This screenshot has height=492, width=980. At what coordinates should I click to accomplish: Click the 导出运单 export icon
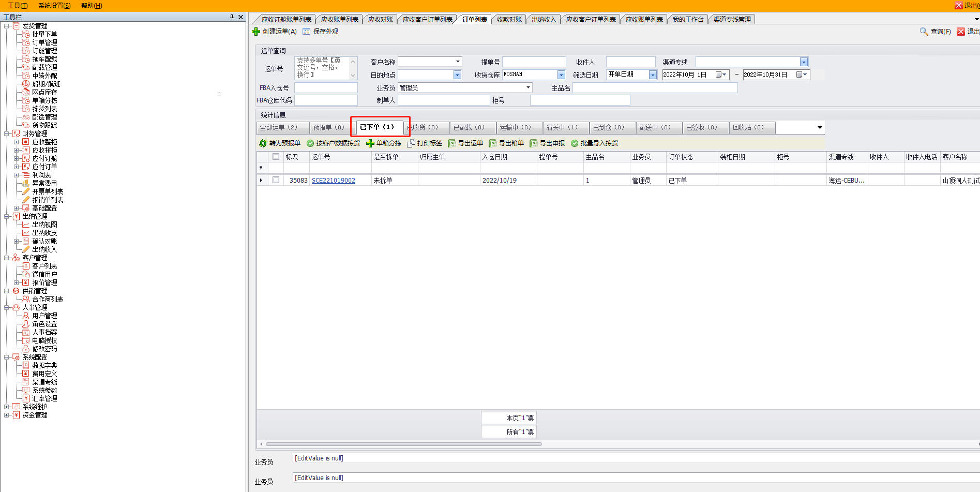click(452, 143)
